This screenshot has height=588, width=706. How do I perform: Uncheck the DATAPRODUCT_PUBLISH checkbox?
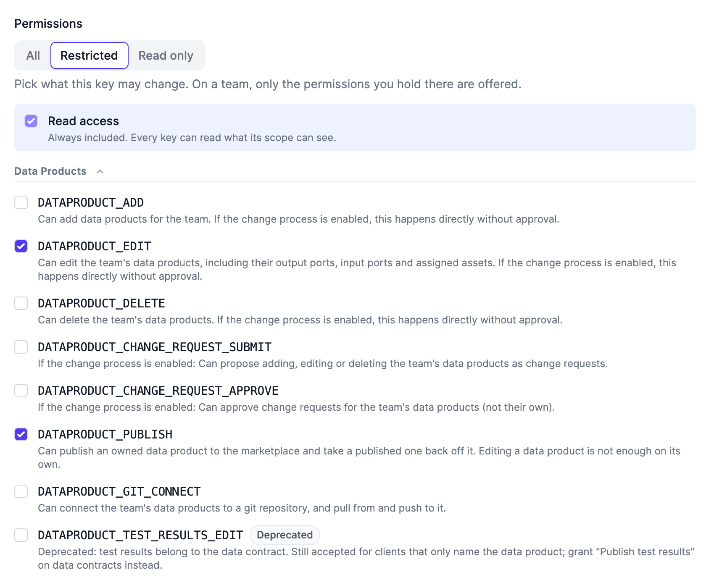point(21,434)
